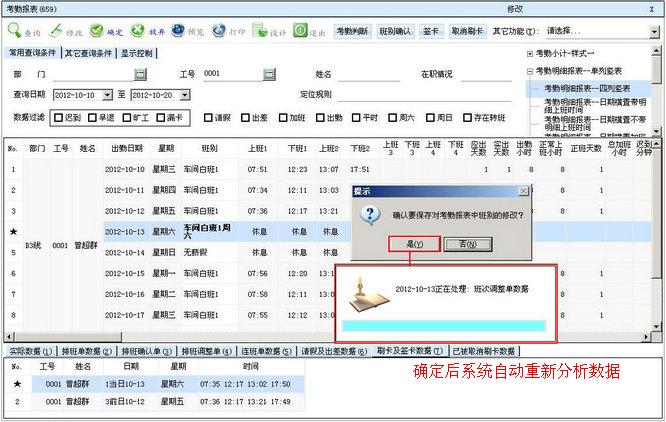The height and width of the screenshot is (422, 666).
Task: Tick the 出勤 filter checkbox
Action: [320, 118]
